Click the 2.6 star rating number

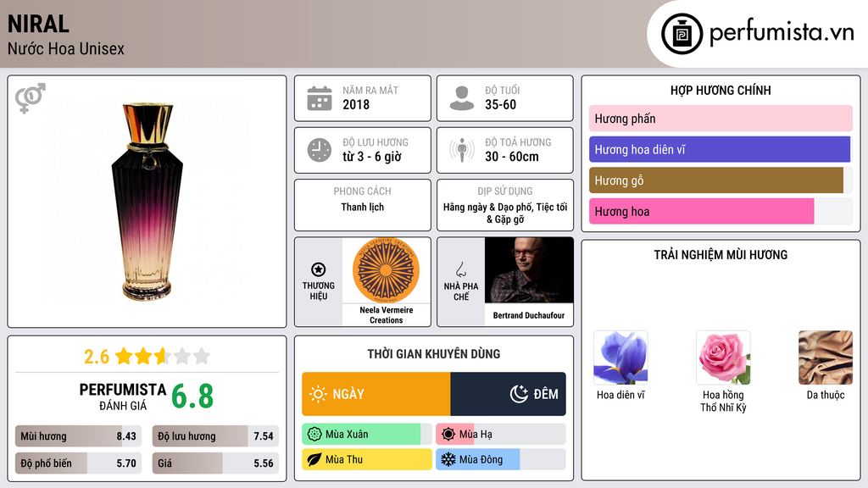pos(97,357)
